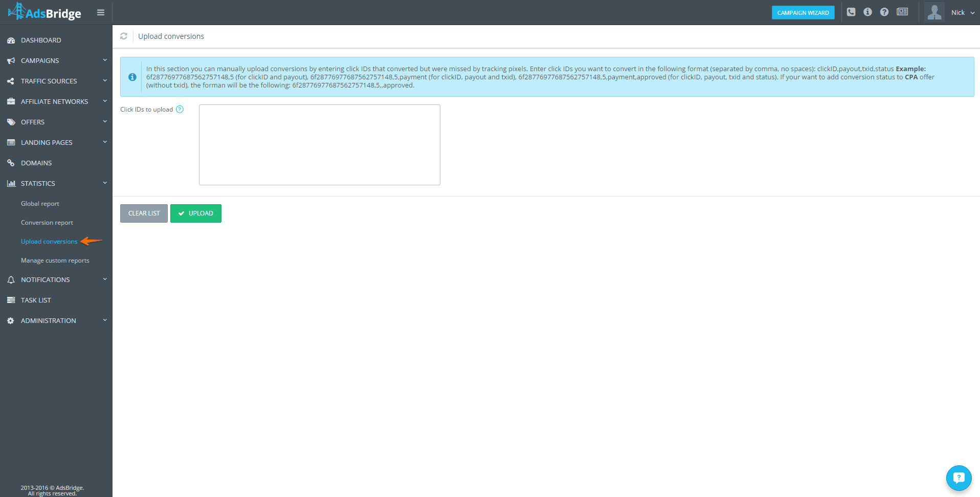Viewport: 980px width, 497px height.
Task: Open the Nick user dropdown arrow
Action: pos(972,13)
